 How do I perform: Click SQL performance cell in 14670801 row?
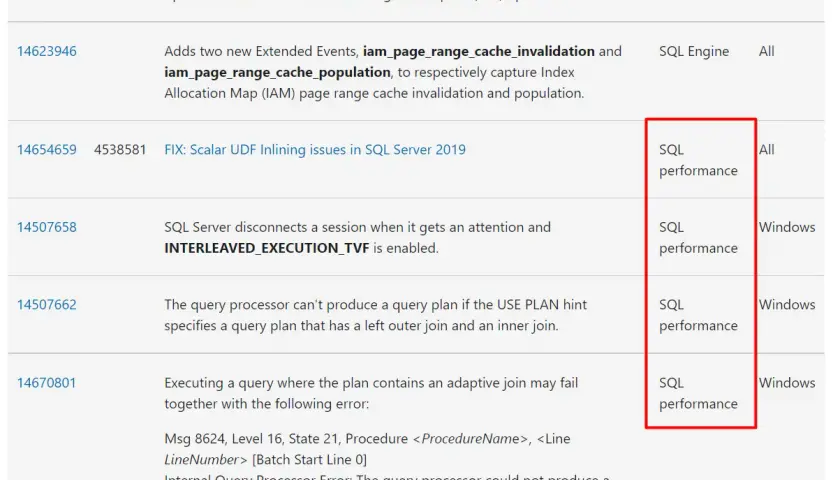698,393
